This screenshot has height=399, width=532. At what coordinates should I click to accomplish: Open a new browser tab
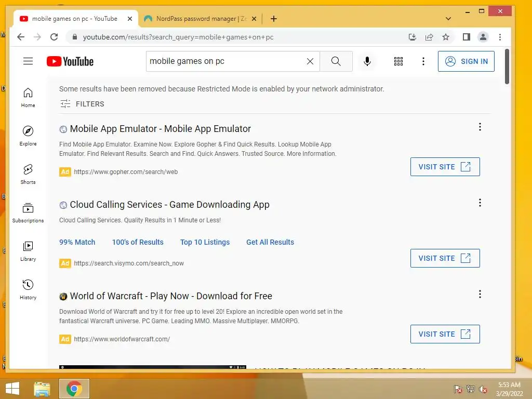[x=274, y=19]
